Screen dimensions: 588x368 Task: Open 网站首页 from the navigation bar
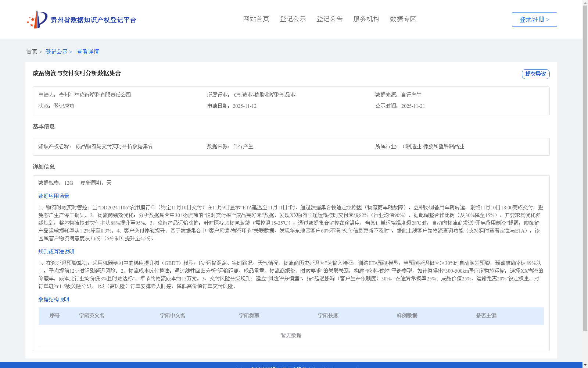pyautogui.click(x=256, y=19)
